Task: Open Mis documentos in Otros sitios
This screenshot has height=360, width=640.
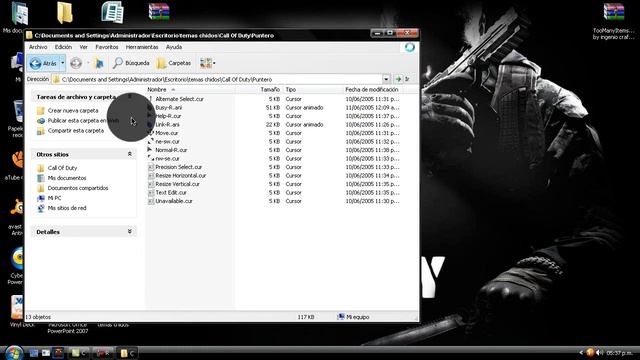Action: pyautogui.click(x=67, y=178)
